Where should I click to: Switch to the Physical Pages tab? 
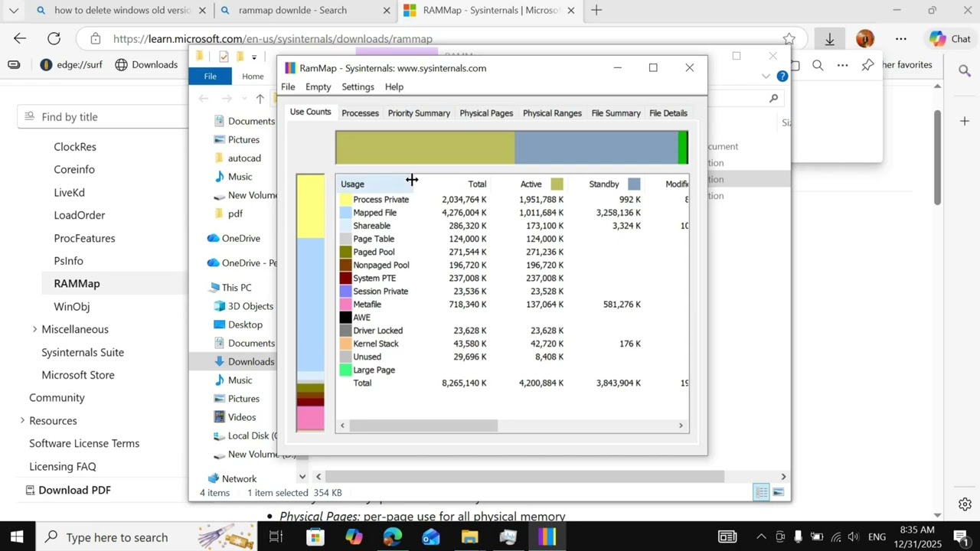tap(486, 113)
